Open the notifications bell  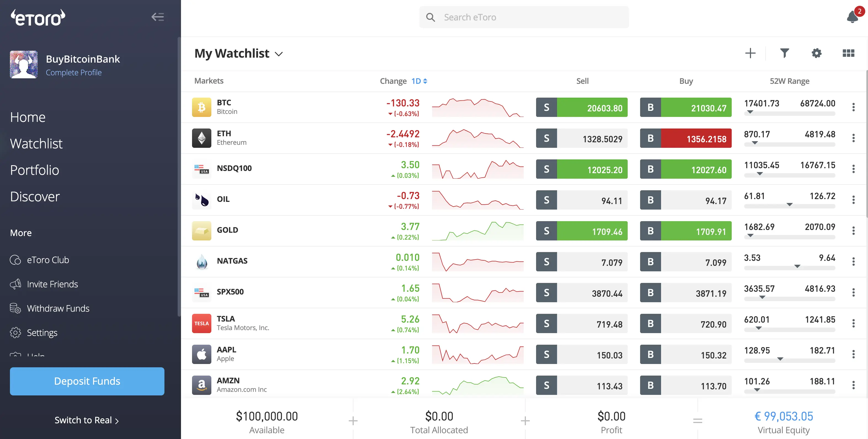[853, 16]
